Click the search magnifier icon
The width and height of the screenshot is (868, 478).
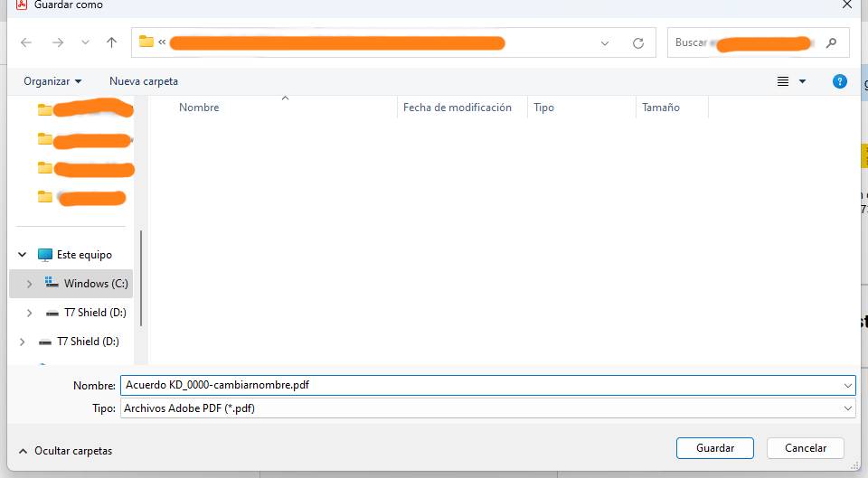click(x=831, y=42)
